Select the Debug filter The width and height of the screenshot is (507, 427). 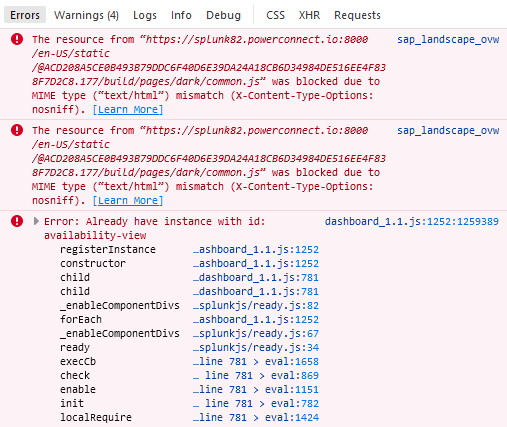tap(223, 15)
